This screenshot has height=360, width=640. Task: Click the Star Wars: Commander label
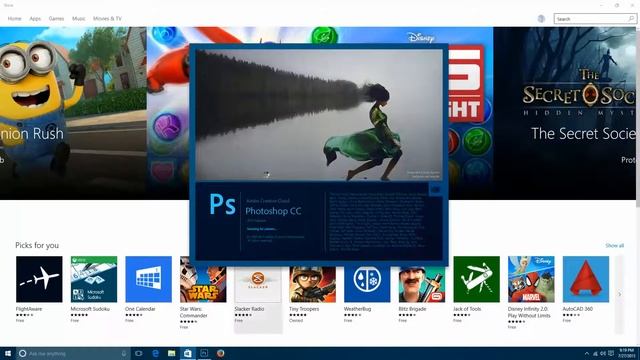point(194,312)
